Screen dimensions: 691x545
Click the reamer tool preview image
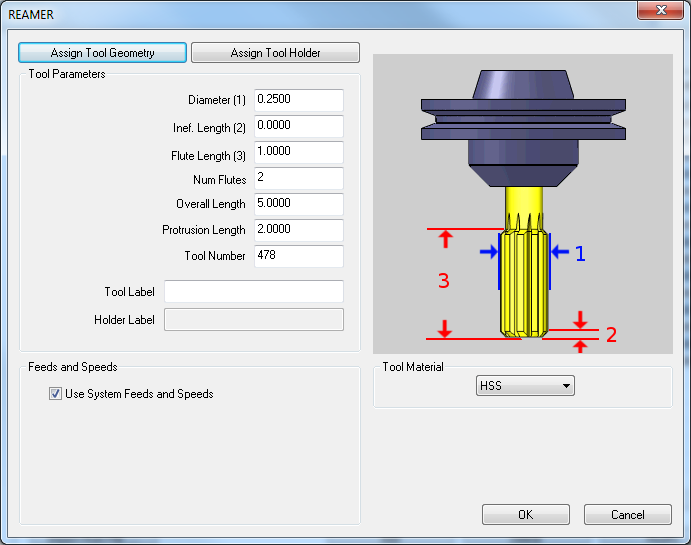click(x=523, y=204)
